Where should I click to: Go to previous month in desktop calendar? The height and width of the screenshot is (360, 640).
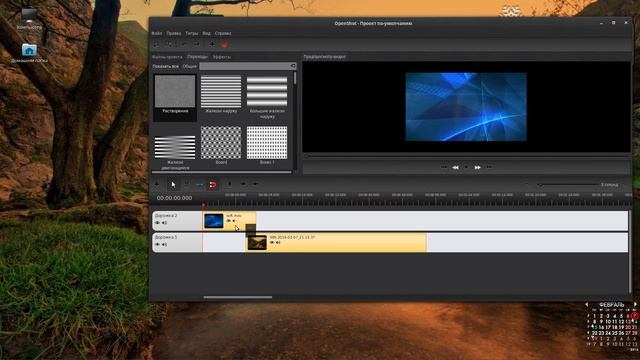pyautogui.click(x=587, y=304)
